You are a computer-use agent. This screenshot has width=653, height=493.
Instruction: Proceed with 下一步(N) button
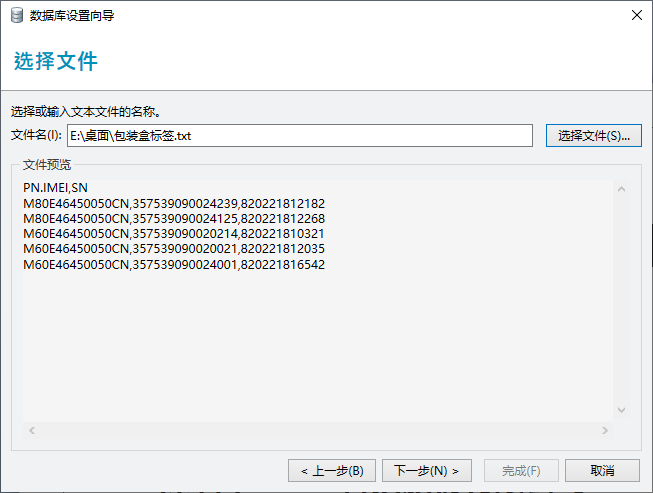pos(426,470)
